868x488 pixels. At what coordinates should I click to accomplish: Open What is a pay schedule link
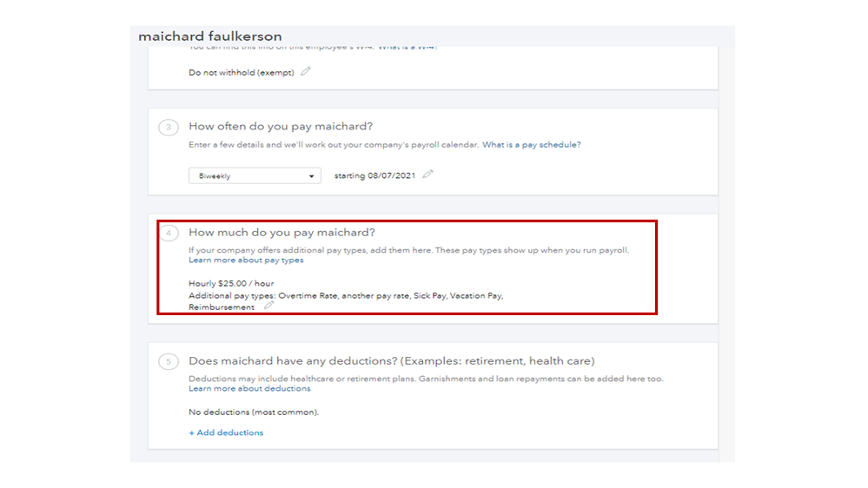coord(532,145)
